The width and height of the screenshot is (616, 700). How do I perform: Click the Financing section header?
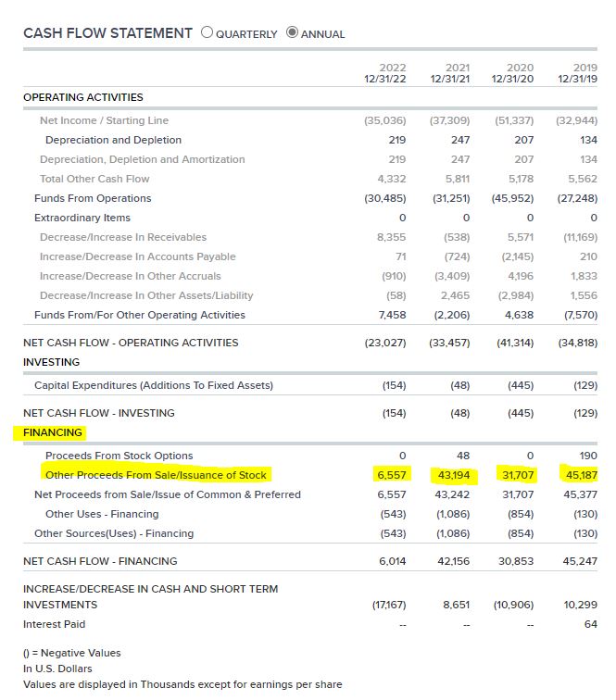pos(53,432)
